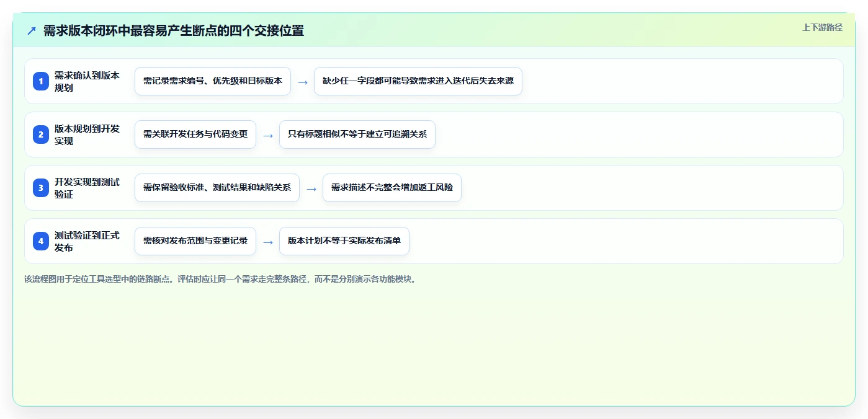The image size is (868, 419).
Task: Click the box 只有标题相似不等于建立可追溯关系
Action: pos(357,135)
